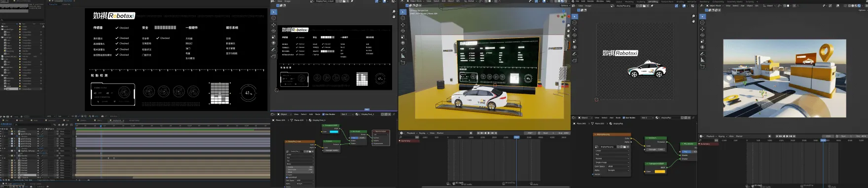Toggle AutoRefresh checkbox in DisplayTest image node
This screenshot has height=188, width=868.
point(287,177)
